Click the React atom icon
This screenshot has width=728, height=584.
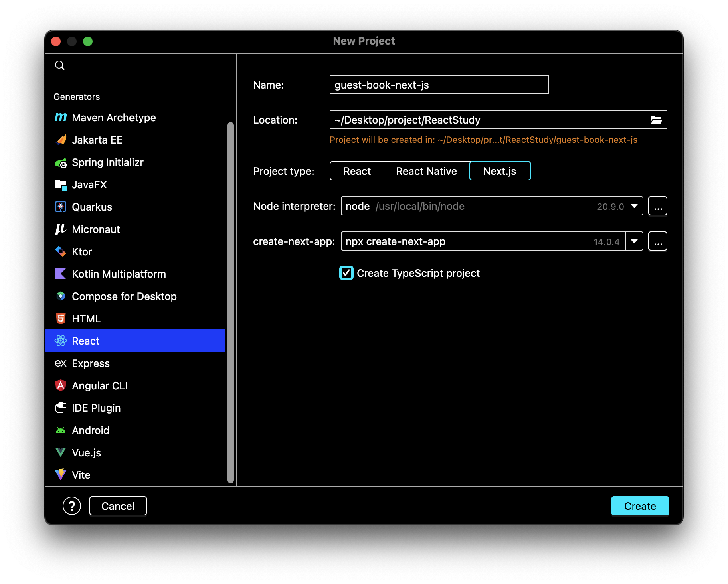coord(61,341)
